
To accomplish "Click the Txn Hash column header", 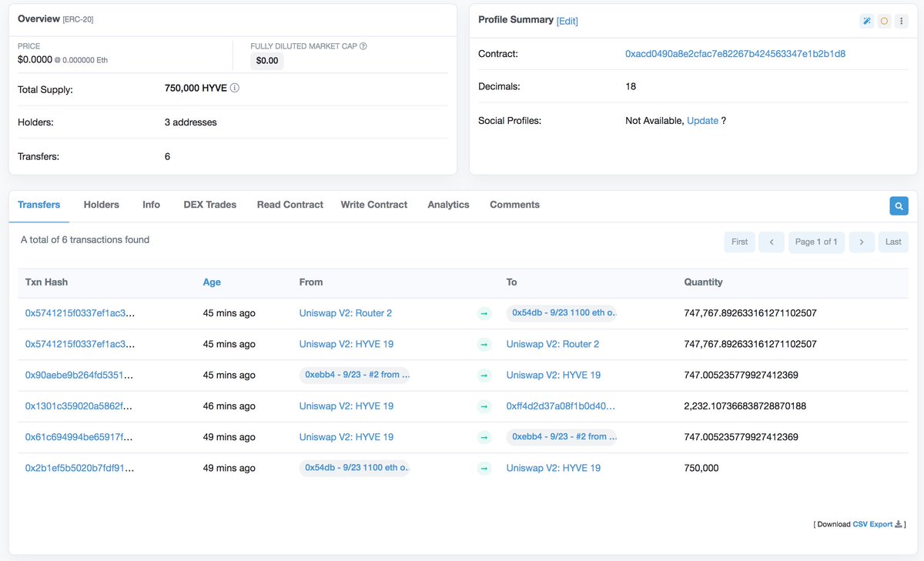I will (x=46, y=282).
